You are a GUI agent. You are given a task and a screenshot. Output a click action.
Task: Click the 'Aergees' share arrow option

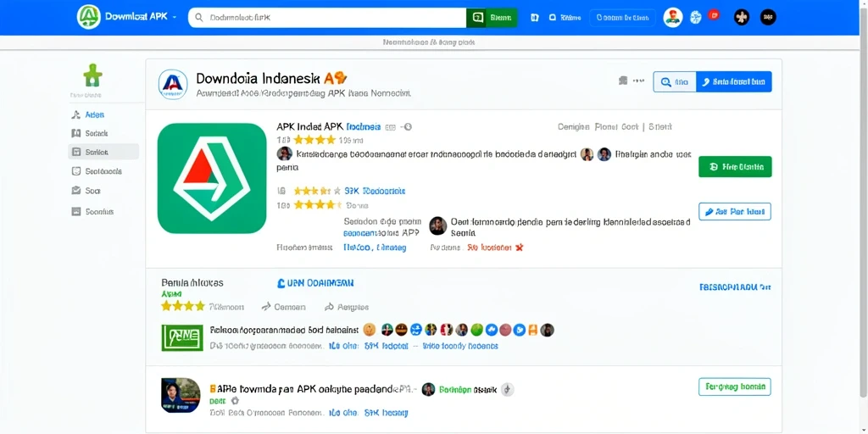click(347, 307)
